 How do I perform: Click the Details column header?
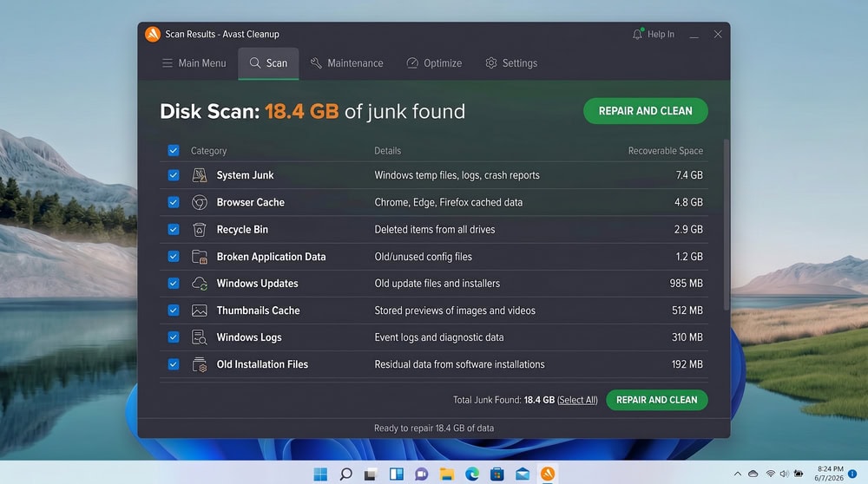[x=387, y=151]
